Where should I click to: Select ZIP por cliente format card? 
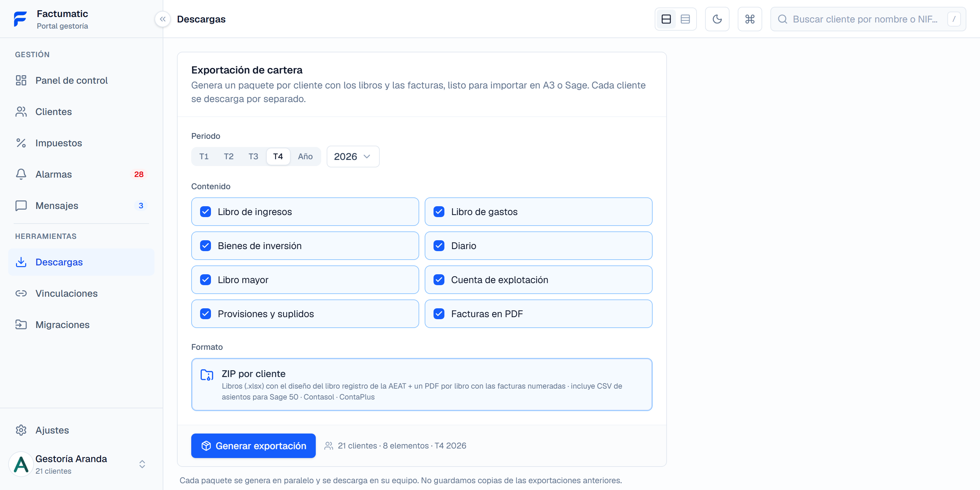coord(422,384)
